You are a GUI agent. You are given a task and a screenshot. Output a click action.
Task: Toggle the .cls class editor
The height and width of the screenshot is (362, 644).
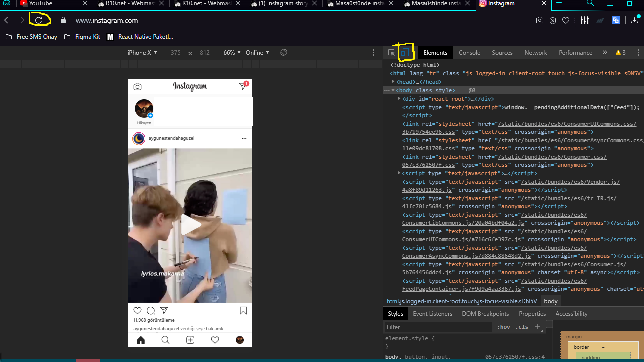[x=522, y=327]
